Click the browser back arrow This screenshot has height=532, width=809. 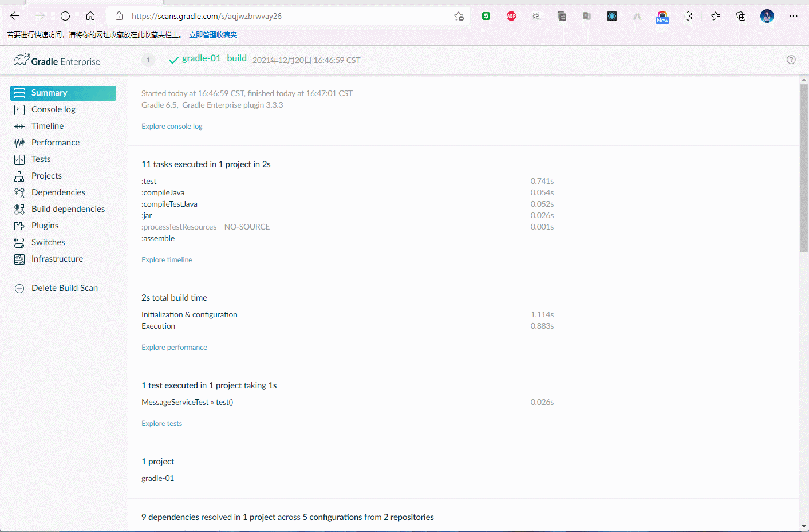point(15,16)
